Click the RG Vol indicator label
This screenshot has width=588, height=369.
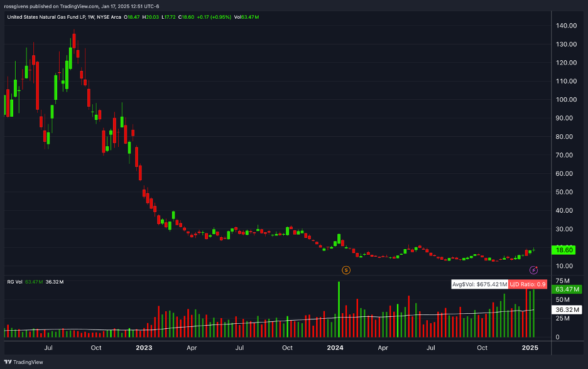point(14,282)
